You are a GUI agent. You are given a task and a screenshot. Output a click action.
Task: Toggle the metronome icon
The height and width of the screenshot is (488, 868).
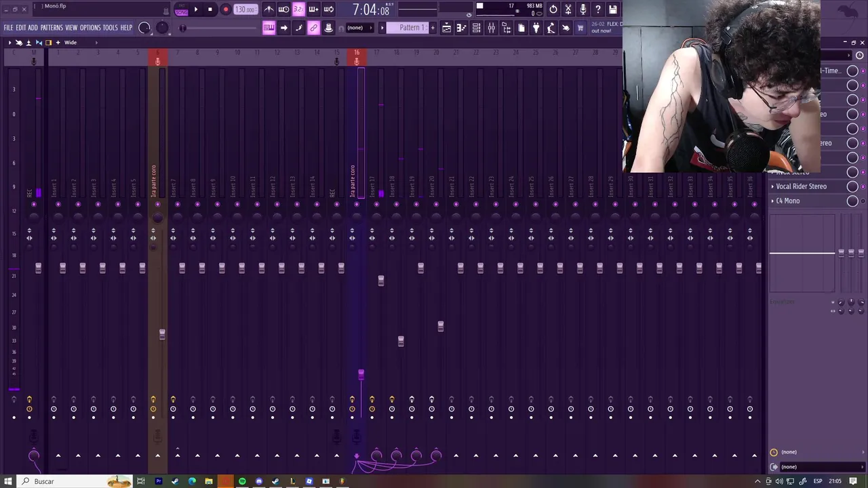[x=269, y=9]
